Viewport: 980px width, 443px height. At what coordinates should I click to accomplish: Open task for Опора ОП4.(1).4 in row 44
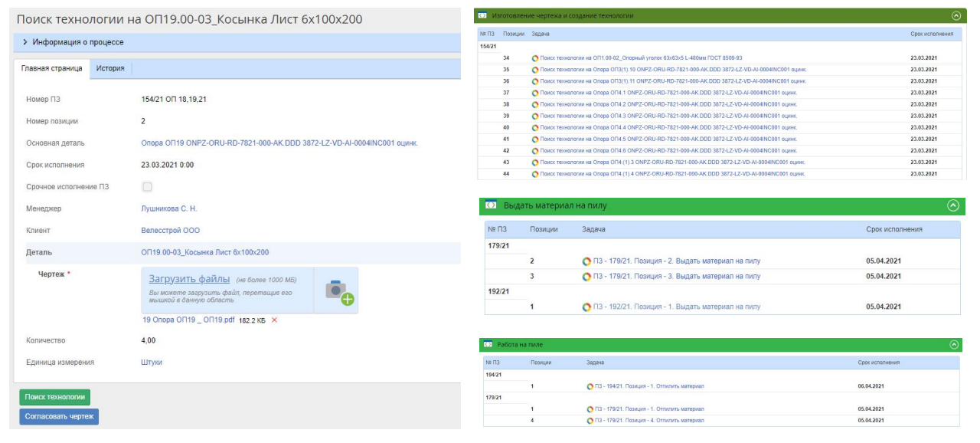[x=672, y=174]
